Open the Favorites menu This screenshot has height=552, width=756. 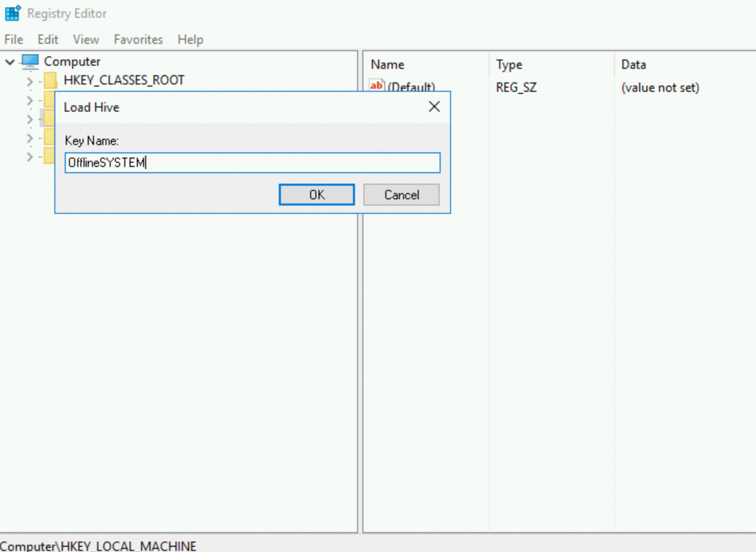pos(138,40)
